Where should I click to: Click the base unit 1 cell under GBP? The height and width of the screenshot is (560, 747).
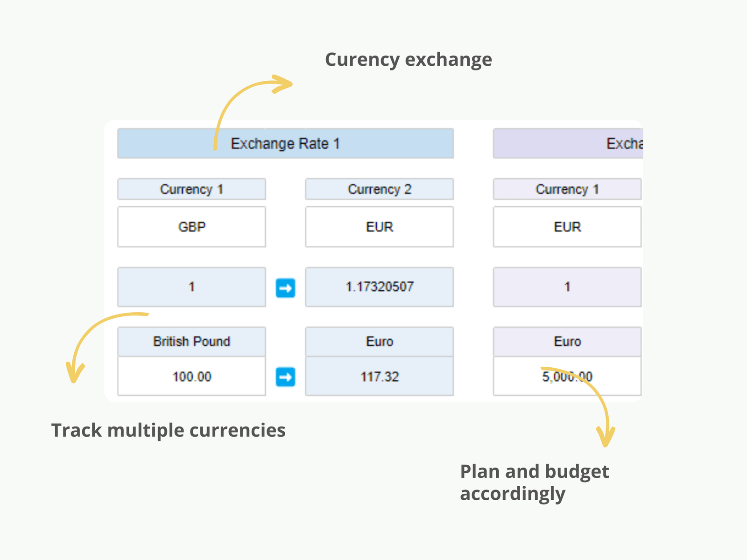[191, 287]
